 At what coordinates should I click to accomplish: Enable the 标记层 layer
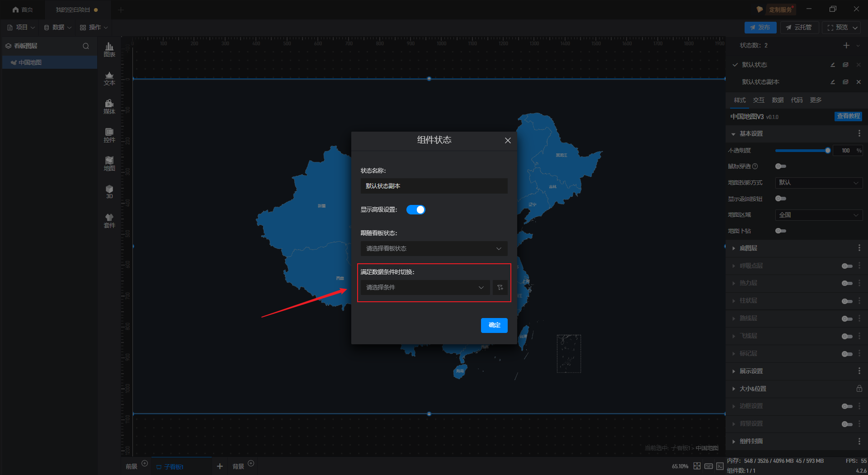(x=847, y=354)
